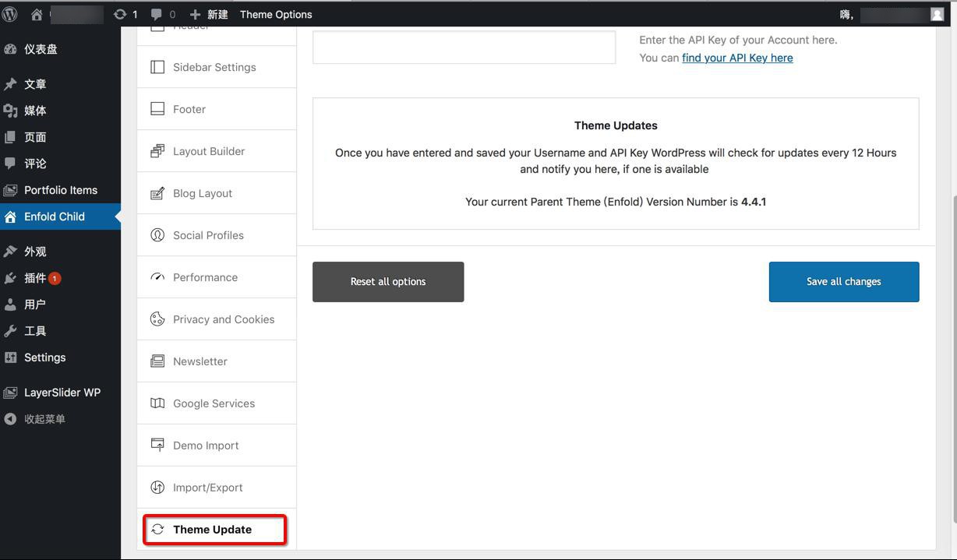Collapse the admin menu via 收起菜单
Screen dimensions: 957x560
(60, 419)
